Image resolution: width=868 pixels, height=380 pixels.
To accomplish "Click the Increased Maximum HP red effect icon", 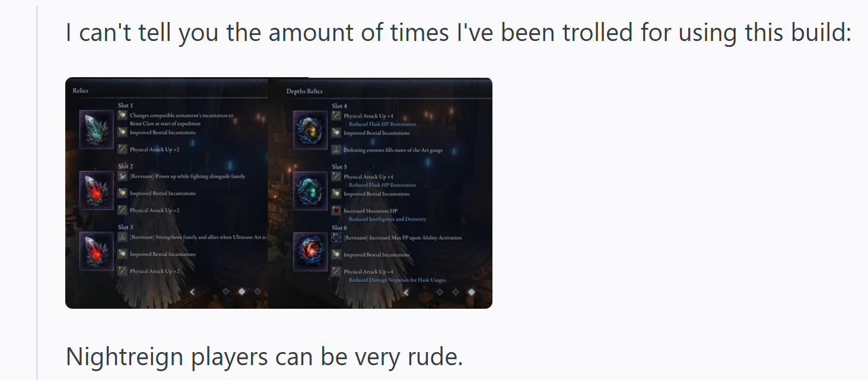I will click(336, 211).
